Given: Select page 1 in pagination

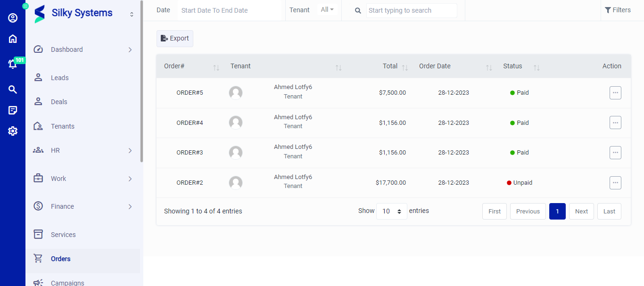Looking at the screenshot, I should click(557, 211).
